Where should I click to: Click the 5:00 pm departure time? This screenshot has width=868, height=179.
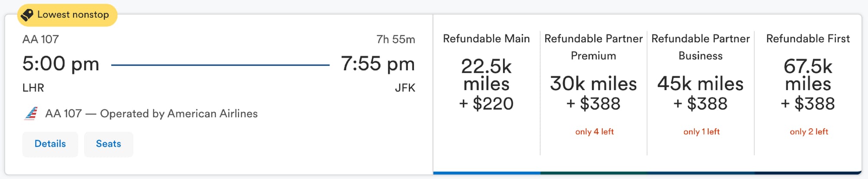point(61,64)
